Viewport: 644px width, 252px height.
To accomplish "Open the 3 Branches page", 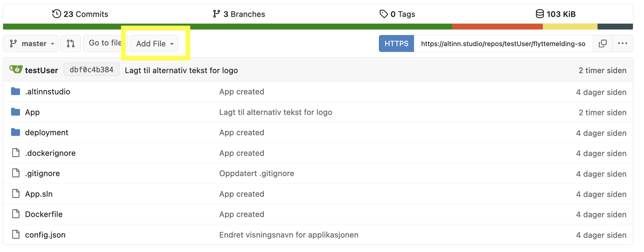I will click(239, 14).
